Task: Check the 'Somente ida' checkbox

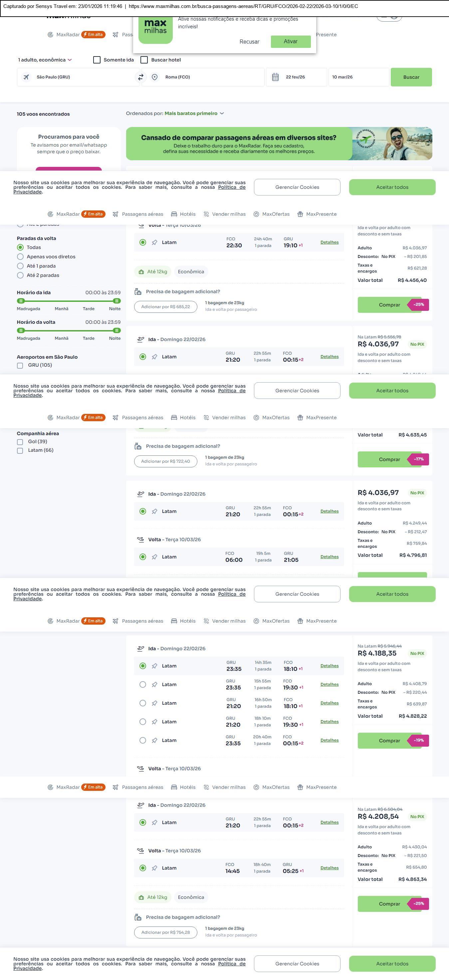Action: click(97, 60)
